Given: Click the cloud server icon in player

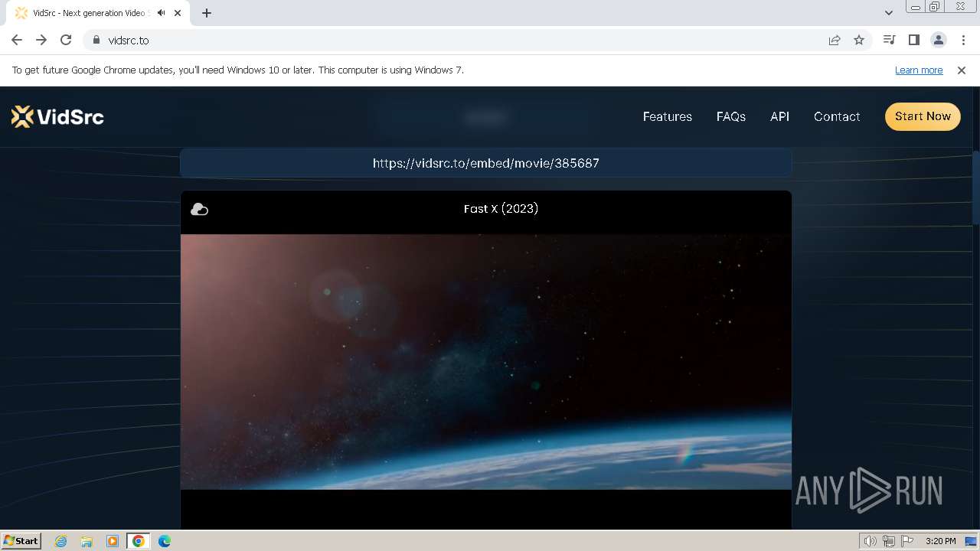Looking at the screenshot, I should (199, 209).
